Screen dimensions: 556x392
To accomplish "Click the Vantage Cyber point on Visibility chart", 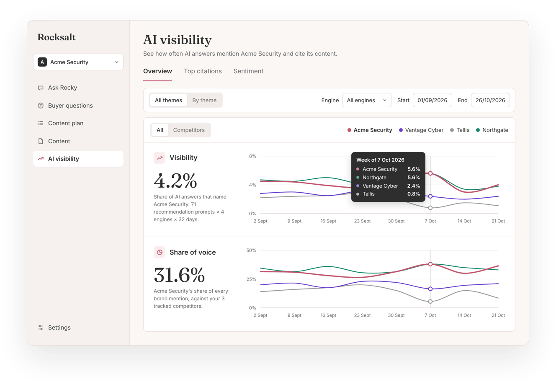I will (x=430, y=196).
